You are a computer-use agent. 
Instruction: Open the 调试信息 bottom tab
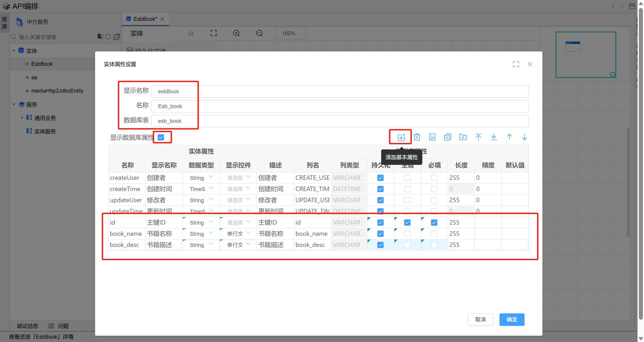pos(27,326)
